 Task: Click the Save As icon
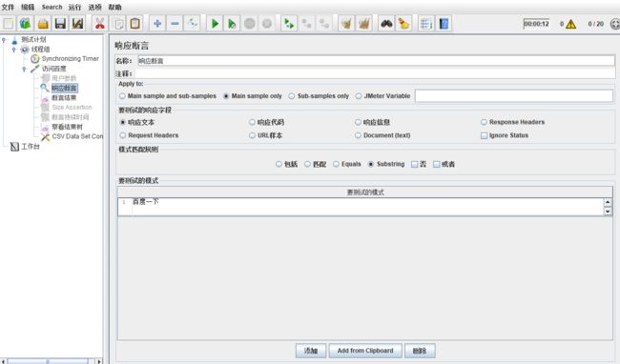tap(77, 24)
